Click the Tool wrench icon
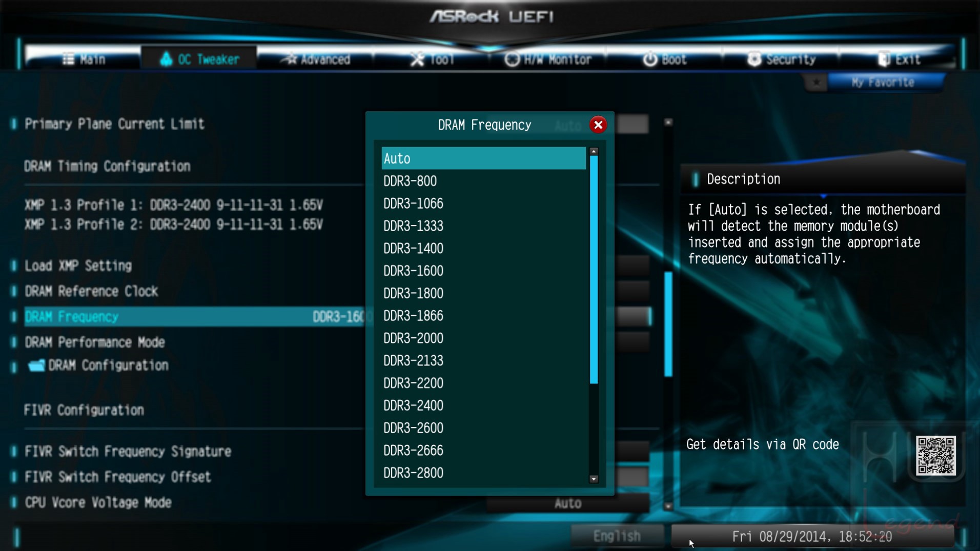Viewport: 980px width, 551px height. click(417, 59)
